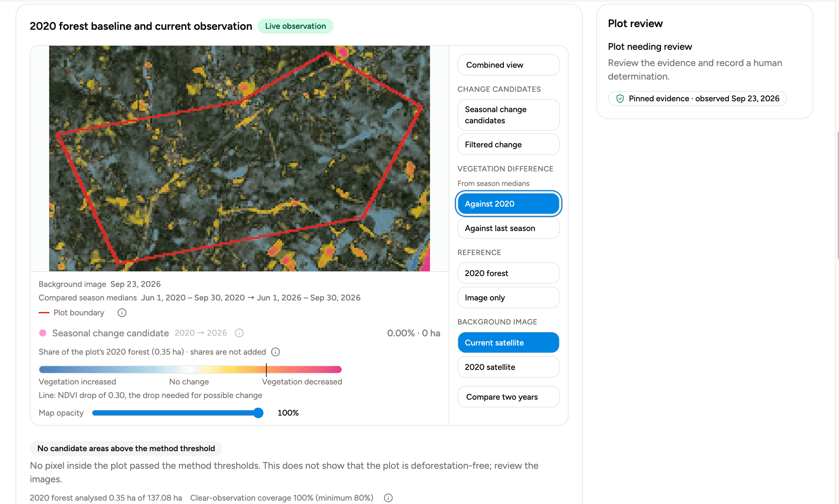Select Filtered change layer
Image resolution: width=839 pixels, height=504 pixels.
click(x=508, y=144)
